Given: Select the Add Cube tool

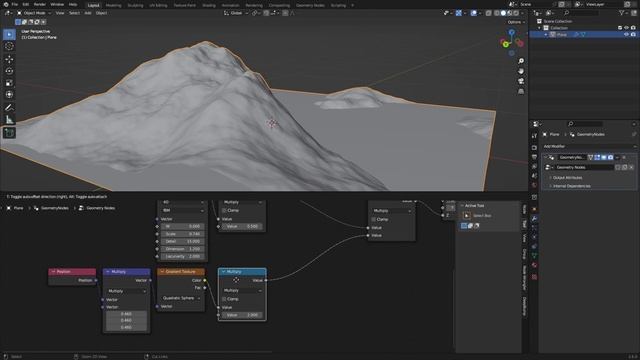Looking at the screenshot, I should [x=9, y=133].
